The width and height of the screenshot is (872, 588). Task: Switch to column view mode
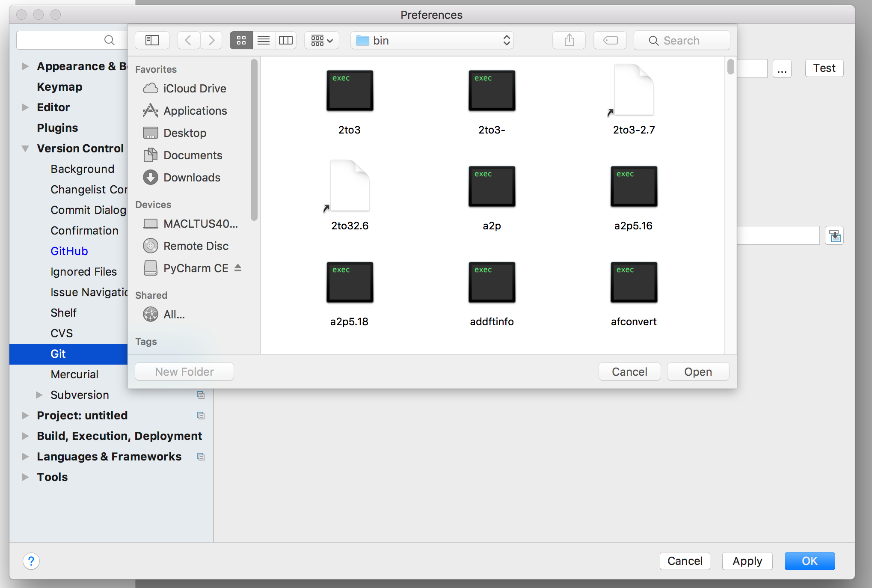[x=285, y=40]
